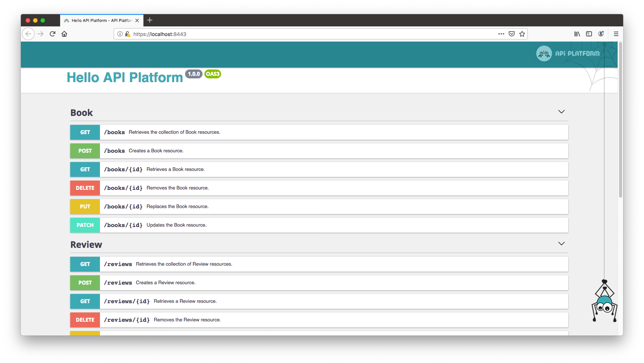
Task: Open the Firefox account icon
Action: pos(601,34)
